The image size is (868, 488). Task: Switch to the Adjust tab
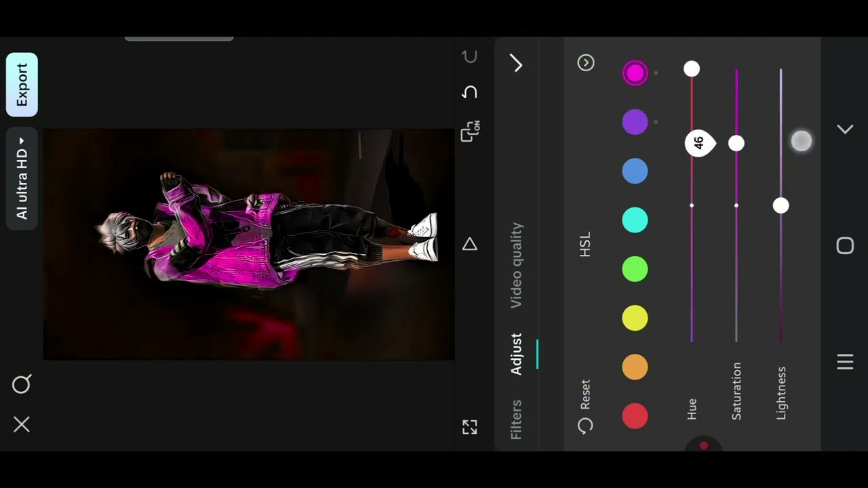tap(517, 354)
